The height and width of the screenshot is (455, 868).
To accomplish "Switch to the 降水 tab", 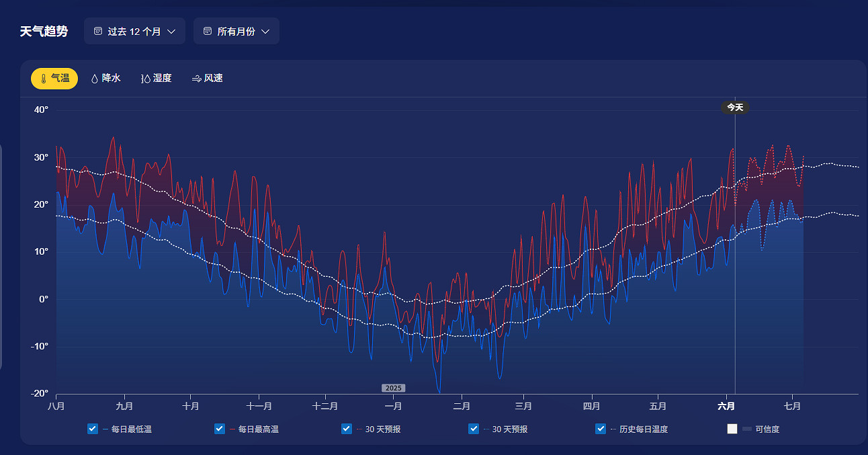I will pyautogui.click(x=111, y=79).
